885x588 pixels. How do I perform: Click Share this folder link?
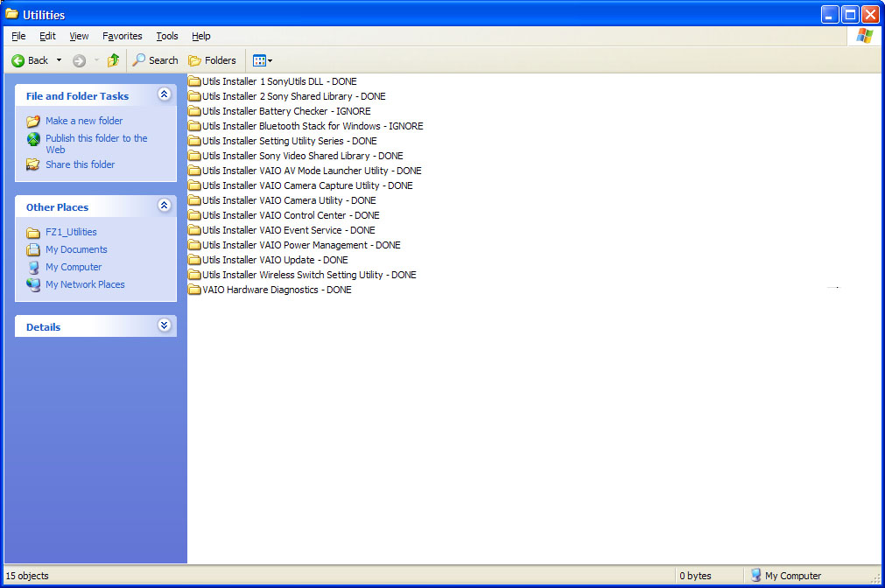pyautogui.click(x=81, y=164)
